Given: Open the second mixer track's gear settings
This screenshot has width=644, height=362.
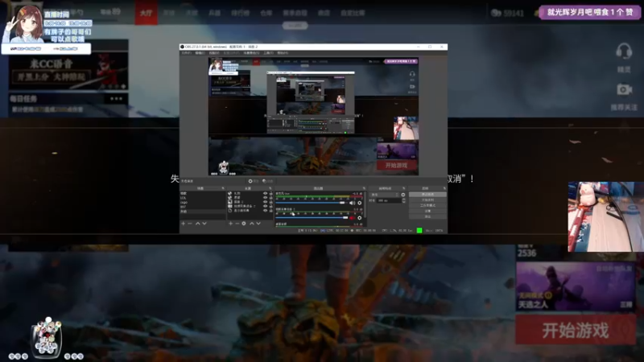Looking at the screenshot, I should click(359, 218).
